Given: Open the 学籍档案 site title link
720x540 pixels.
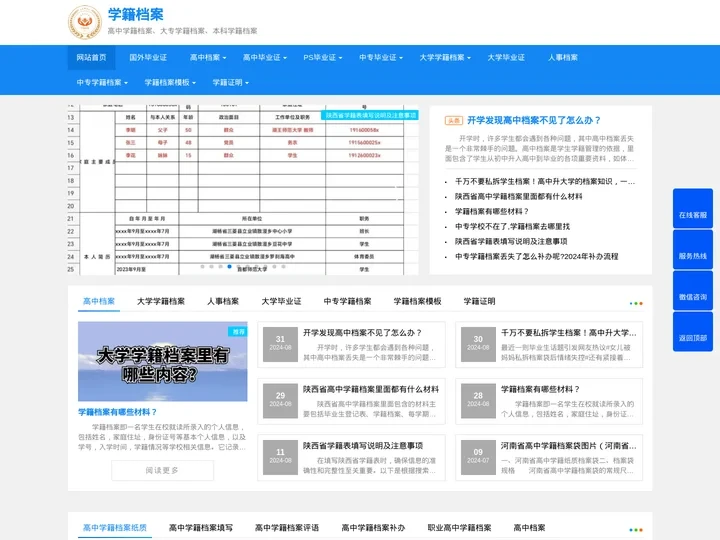Looking at the screenshot, I should coord(136,14).
